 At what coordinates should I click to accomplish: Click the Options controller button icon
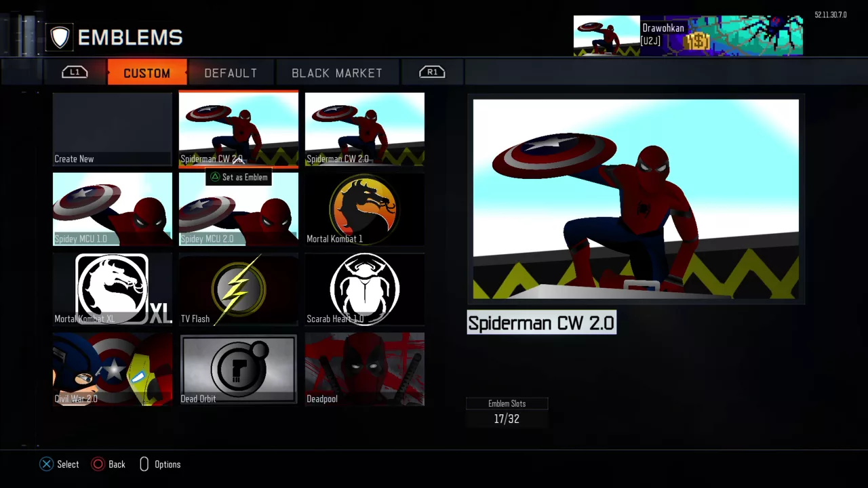(144, 464)
